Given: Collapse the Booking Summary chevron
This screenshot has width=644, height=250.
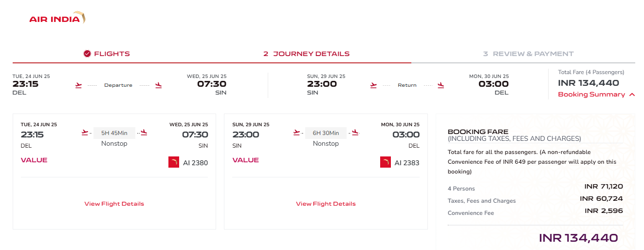Looking at the screenshot, I should tap(632, 95).
